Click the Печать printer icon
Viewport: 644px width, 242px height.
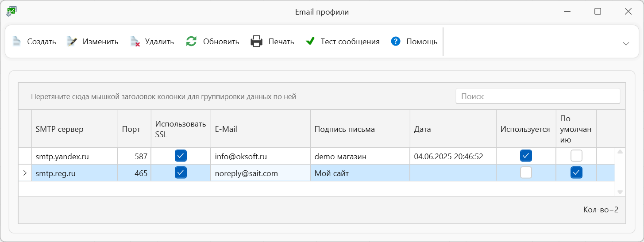pos(257,42)
